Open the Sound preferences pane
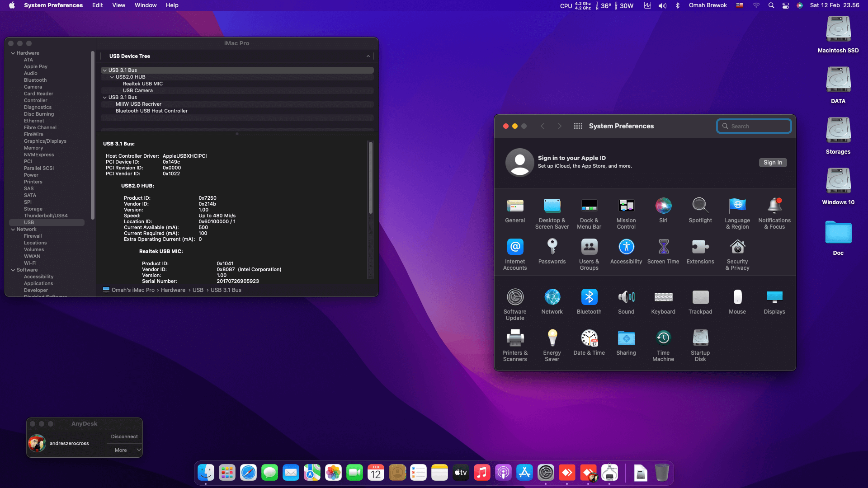 coord(626,302)
